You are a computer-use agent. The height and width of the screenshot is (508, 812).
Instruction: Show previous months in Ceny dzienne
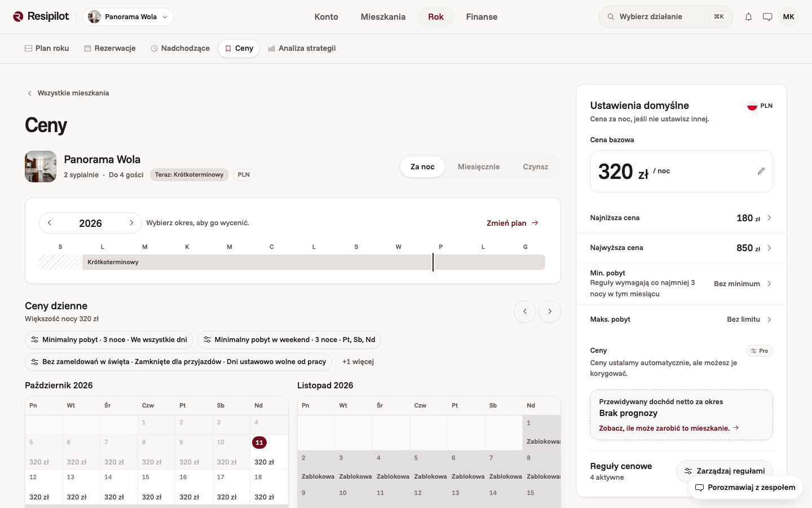pyautogui.click(x=524, y=312)
